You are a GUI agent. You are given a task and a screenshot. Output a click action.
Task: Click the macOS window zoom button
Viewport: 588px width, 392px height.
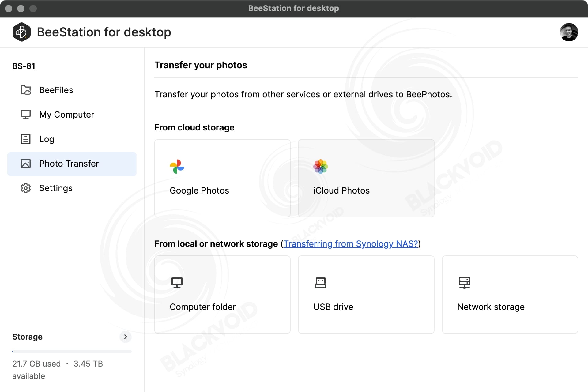pyautogui.click(x=33, y=9)
